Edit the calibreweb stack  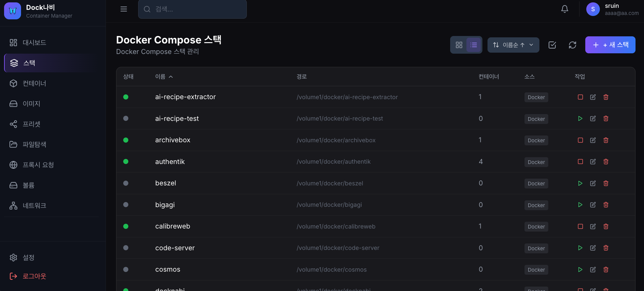pyautogui.click(x=593, y=226)
